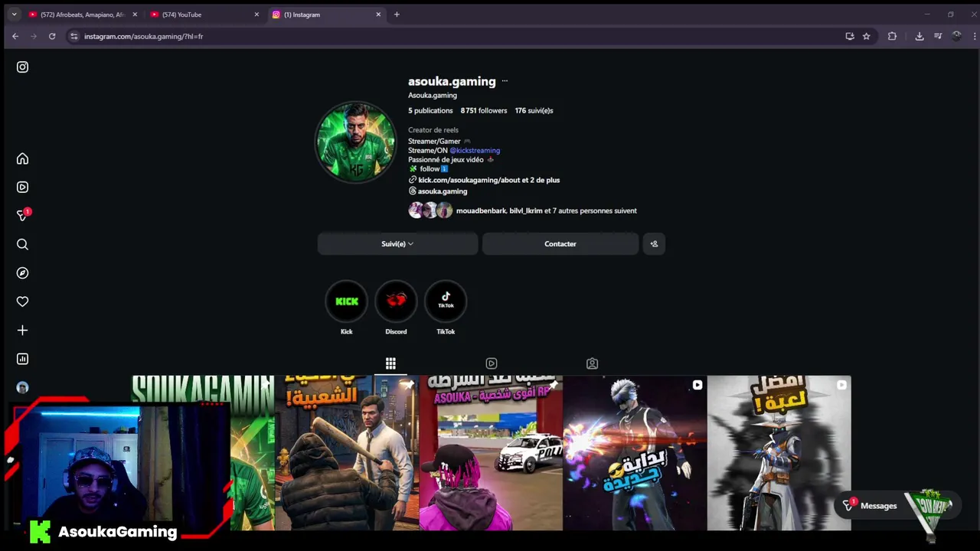Open the Reels icon in sidebar
Screen dimensions: 980x551
[22, 187]
